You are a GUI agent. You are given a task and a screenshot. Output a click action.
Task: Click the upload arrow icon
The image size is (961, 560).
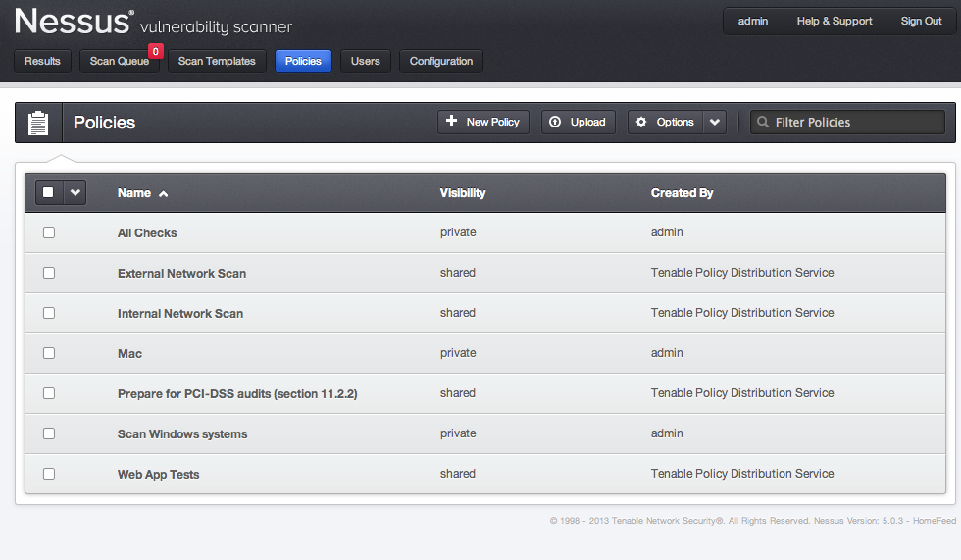pyautogui.click(x=555, y=122)
